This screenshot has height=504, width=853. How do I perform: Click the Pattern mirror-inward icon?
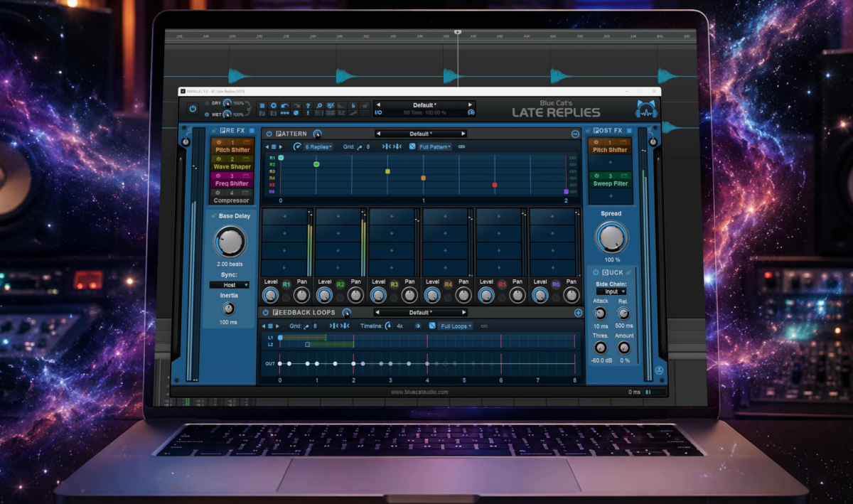pos(387,146)
